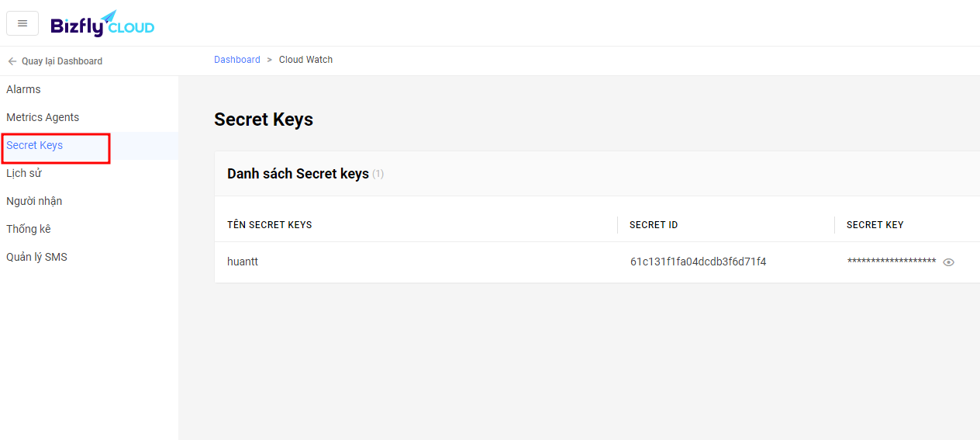Open Lịch sử in the sidebar
Viewport: 980px width, 440px height.
24,173
